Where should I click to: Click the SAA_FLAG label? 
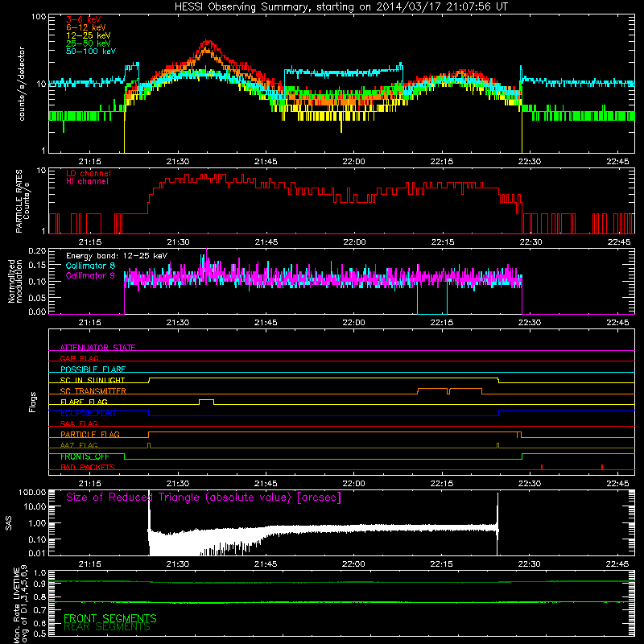tap(79, 423)
